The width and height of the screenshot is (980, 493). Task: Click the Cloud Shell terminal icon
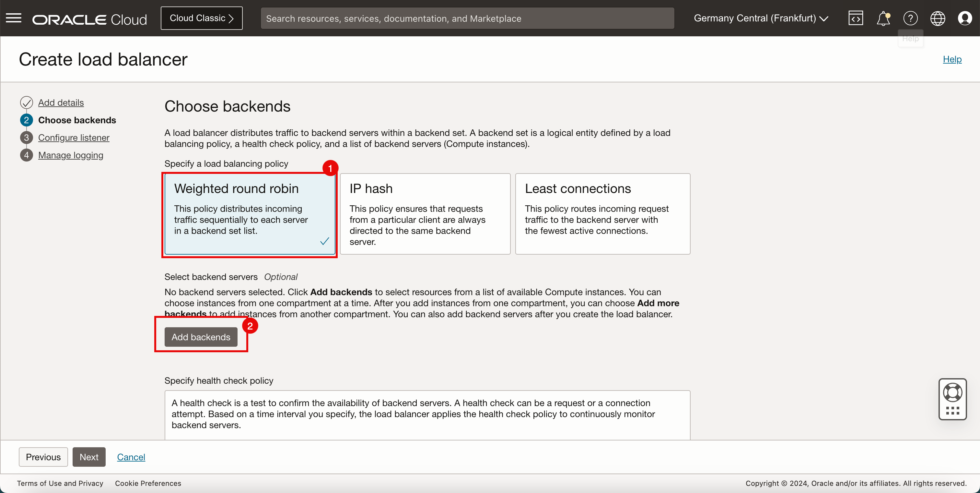856,18
